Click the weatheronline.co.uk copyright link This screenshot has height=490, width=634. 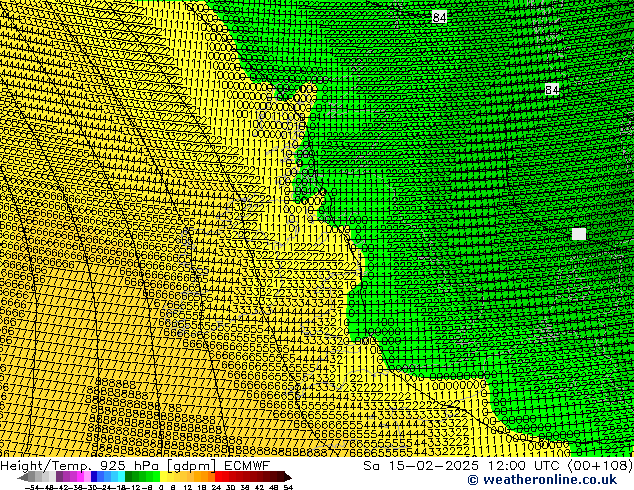(542, 480)
